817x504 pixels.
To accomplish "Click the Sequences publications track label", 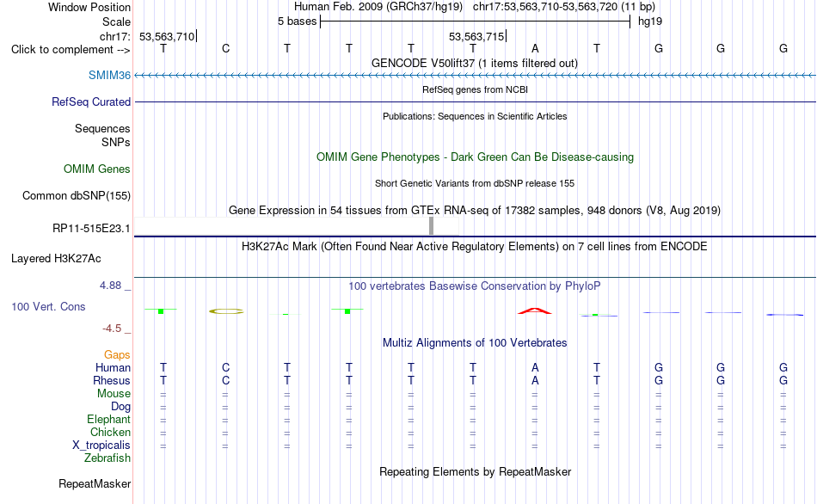I will [x=102, y=128].
